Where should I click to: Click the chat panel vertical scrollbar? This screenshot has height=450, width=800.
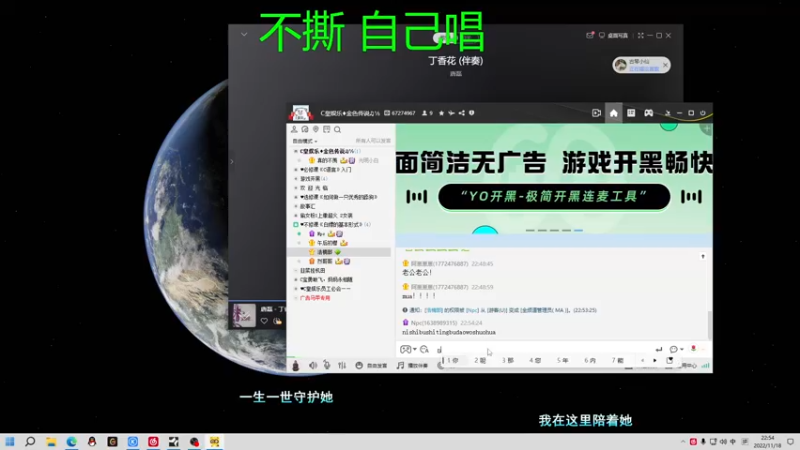(x=710, y=326)
